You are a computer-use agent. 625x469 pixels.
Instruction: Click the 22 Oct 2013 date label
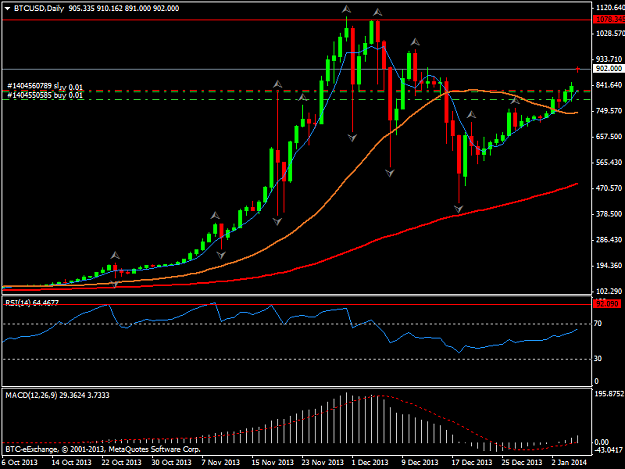pos(121,462)
